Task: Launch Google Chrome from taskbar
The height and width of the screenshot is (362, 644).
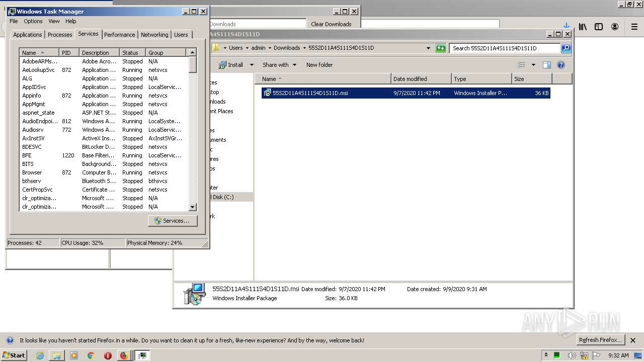Action: coord(91,355)
